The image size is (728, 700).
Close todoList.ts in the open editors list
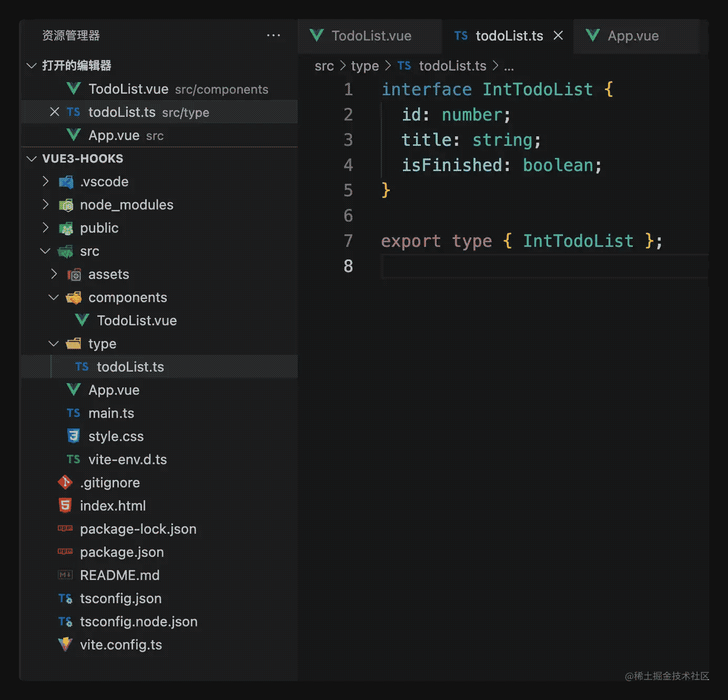click(54, 112)
